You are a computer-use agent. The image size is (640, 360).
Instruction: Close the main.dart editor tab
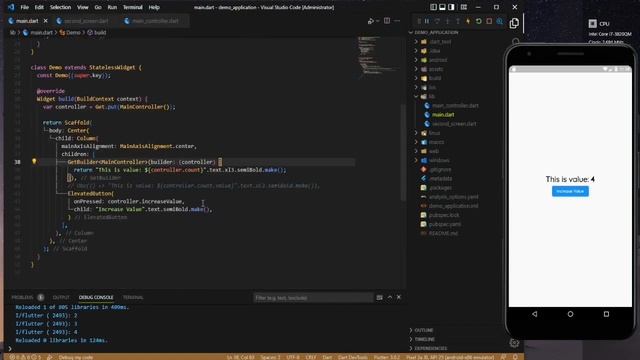tap(45, 21)
